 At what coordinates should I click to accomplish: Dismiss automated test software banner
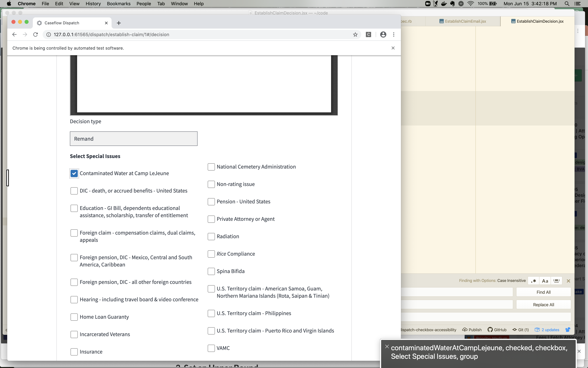point(393,48)
